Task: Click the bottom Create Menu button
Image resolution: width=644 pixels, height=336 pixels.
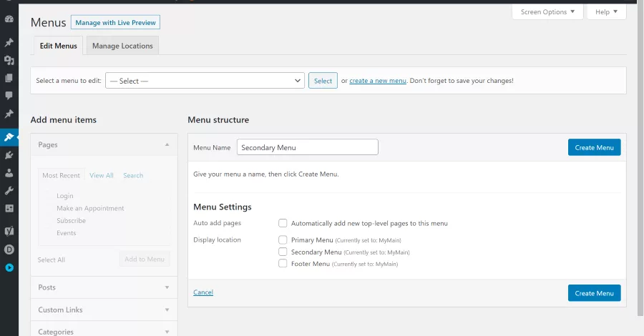Action: [595, 293]
